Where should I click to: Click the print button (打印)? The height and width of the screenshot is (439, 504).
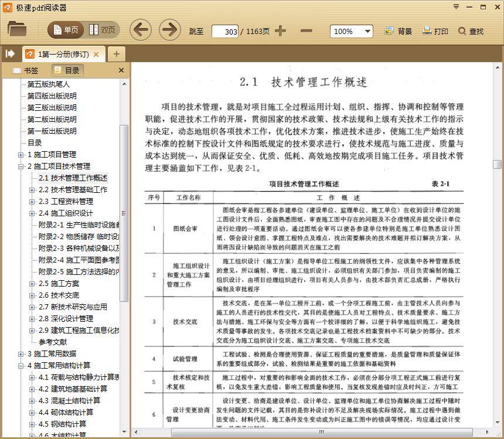[435, 31]
